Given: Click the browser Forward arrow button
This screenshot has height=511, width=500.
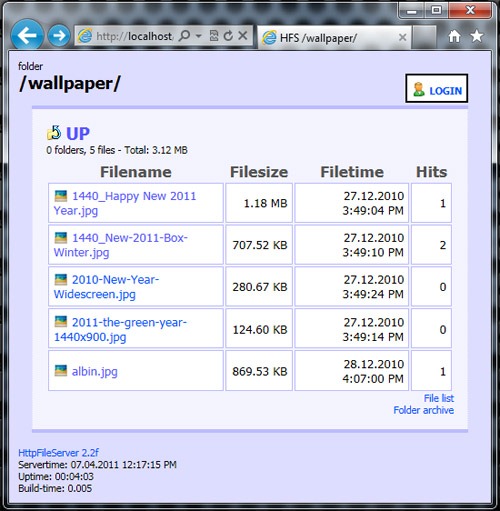Looking at the screenshot, I should [x=59, y=35].
